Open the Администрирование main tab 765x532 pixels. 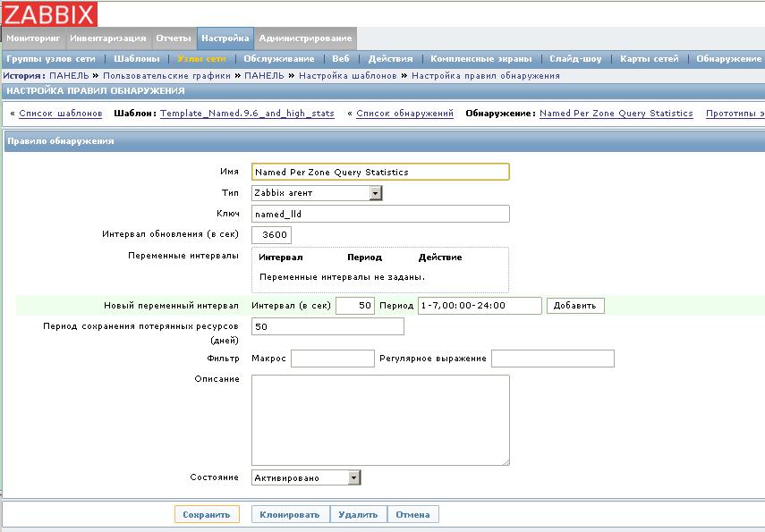(305, 38)
